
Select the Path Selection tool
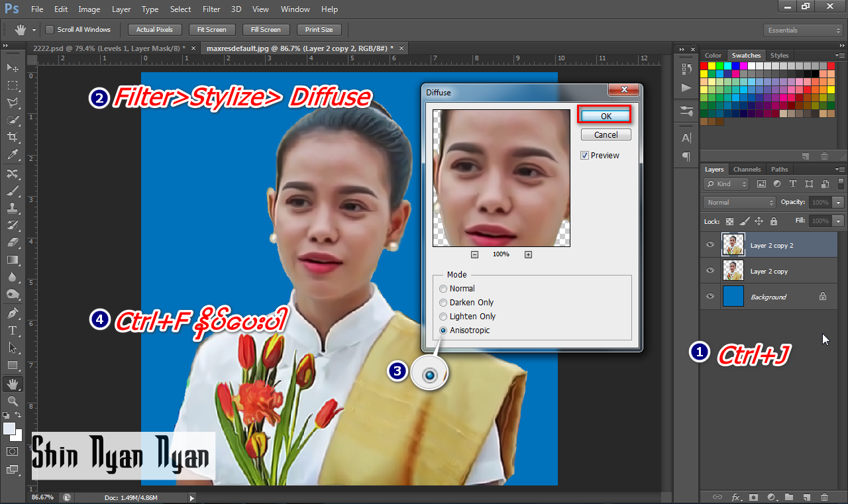13,347
